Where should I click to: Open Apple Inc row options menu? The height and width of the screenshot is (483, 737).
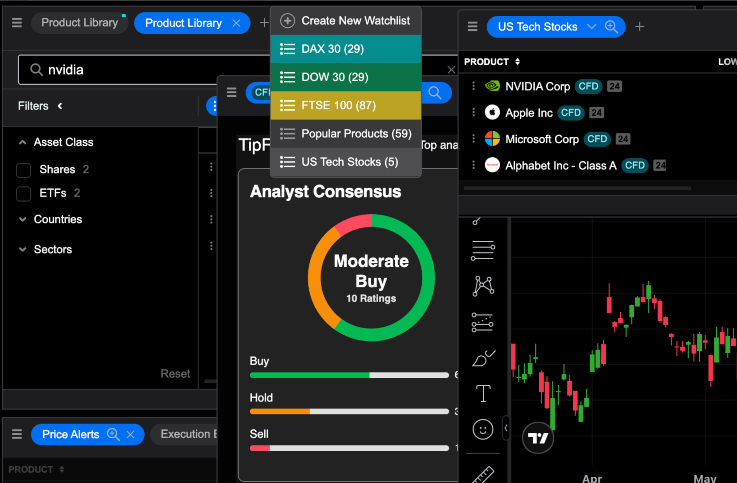pyautogui.click(x=473, y=112)
